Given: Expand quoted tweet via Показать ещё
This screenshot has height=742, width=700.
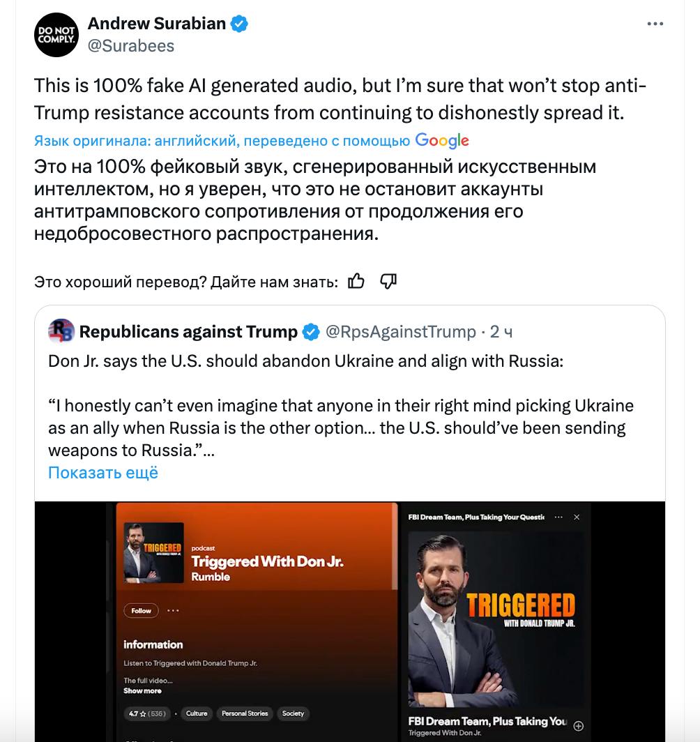Looking at the screenshot, I should point(103,472).
